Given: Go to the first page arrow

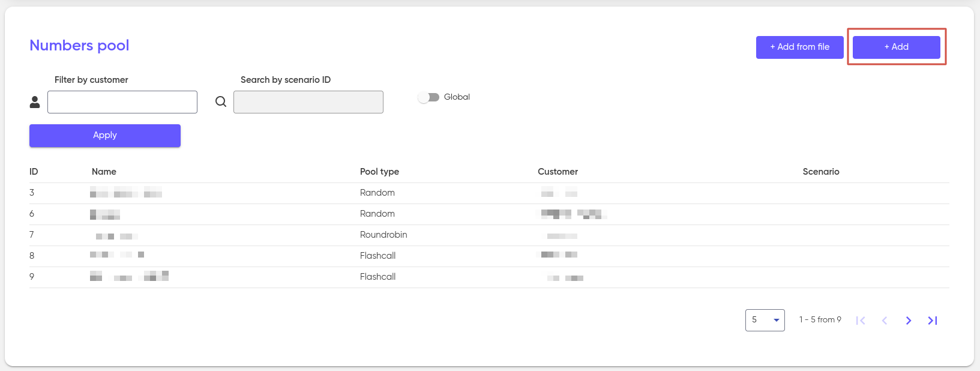Looking at the screenshot, I should (x=861, y=321).
